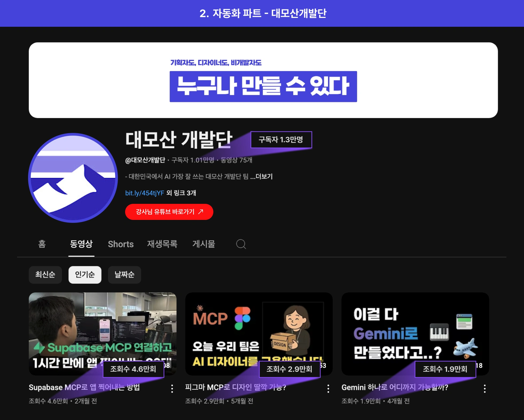Open the 게시물 tab
Image resolution: width=524 pixels, height=420 pixels.
click(204, 244)
